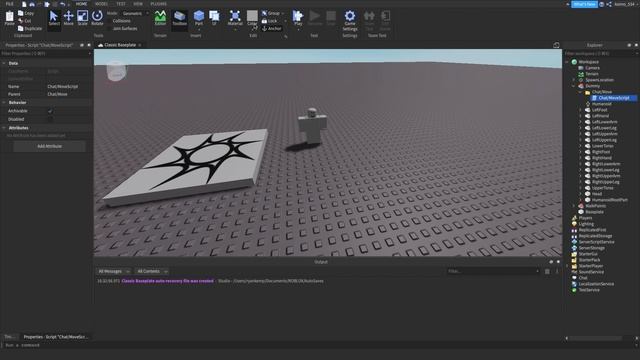Group the selected objects
Screen dimensions: 640x360
(271, 13)
